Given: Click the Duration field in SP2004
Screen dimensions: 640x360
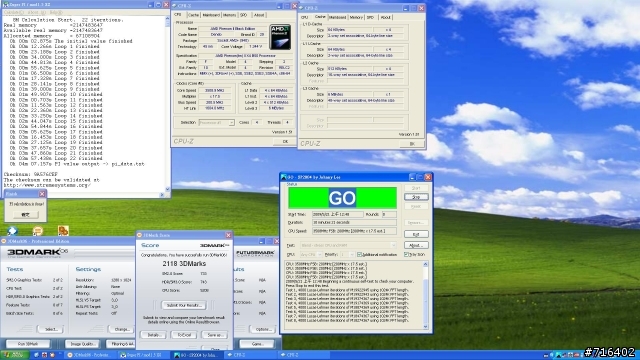Looking at the screenshot, I should (x=354, y=222).
